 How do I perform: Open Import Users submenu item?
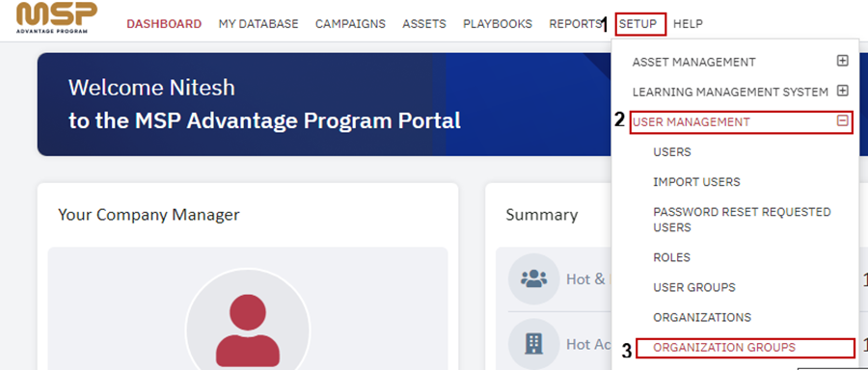point(696,182)
